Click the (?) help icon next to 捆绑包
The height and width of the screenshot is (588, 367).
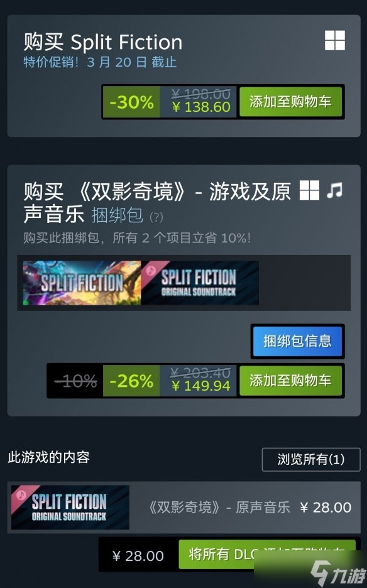click(x=156, y=217)
